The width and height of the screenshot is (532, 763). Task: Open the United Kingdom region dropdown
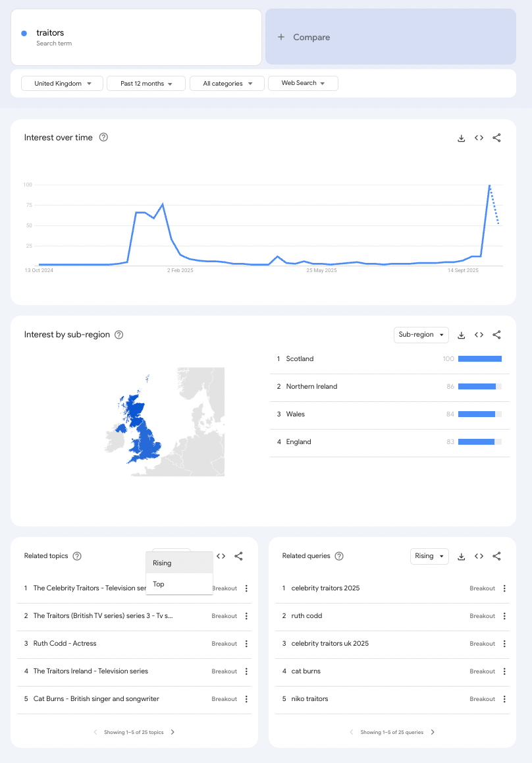[63, 84]
